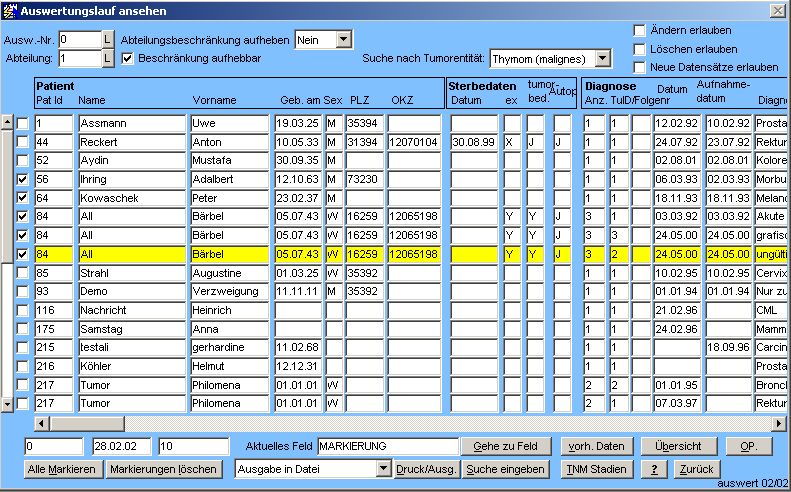
Task: Click the Suche eingeben button
Action: 507,469
